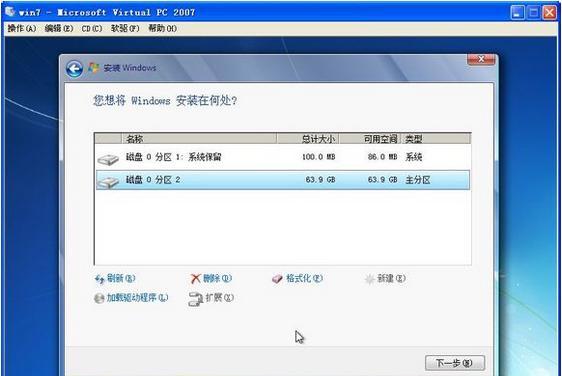Click the 可用空间 column header
This screenshot has height=376, width=562.
pos(370,139)
